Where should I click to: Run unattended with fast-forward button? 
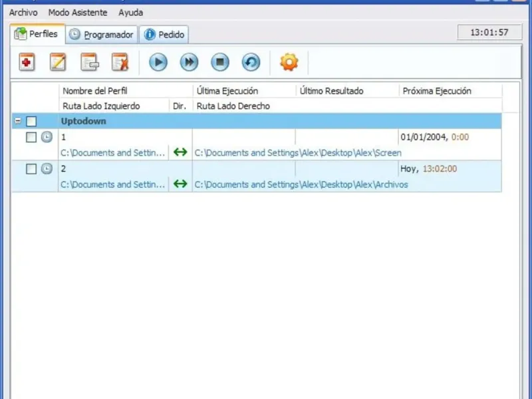point(189,62)
